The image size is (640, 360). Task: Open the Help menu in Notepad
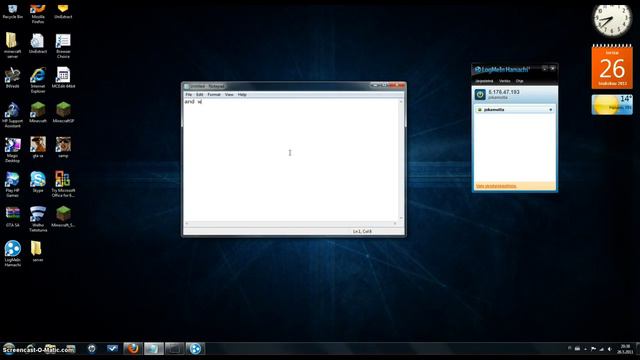[x=242, y=95]
